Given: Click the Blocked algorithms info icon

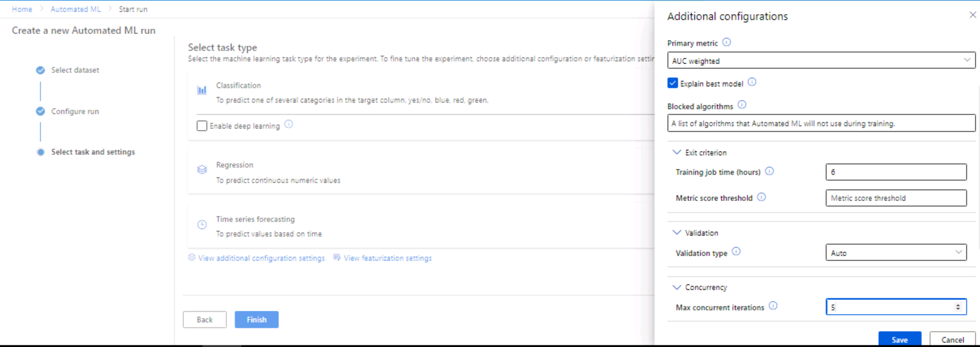Looking at the screenshot, I should tap(741, 104).
